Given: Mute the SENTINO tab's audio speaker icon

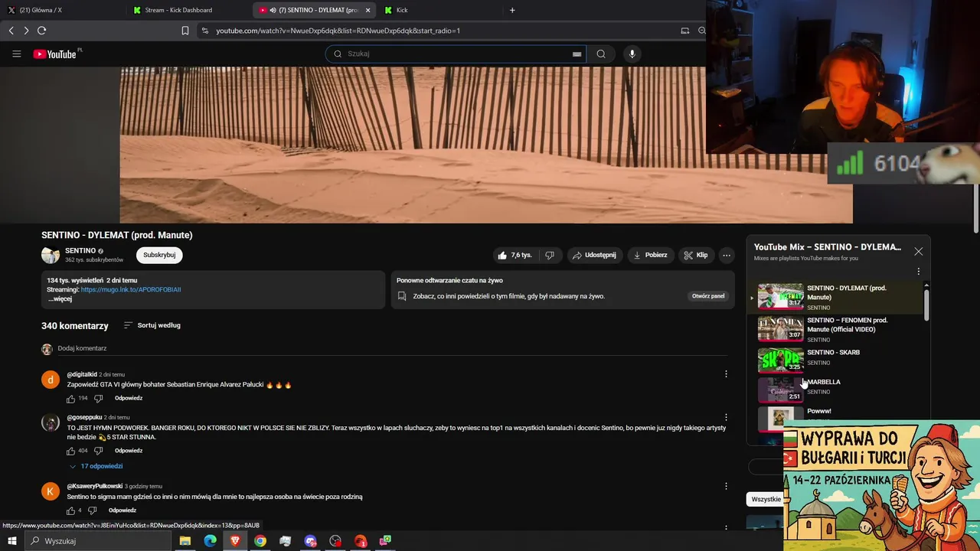Looking at the screenshot, I should 273,10.
